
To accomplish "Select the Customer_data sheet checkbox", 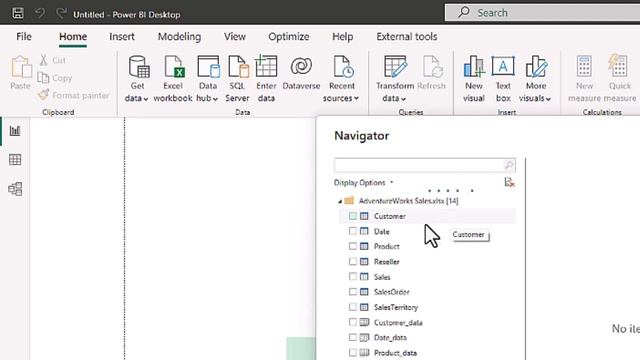I will click(353, 322).
